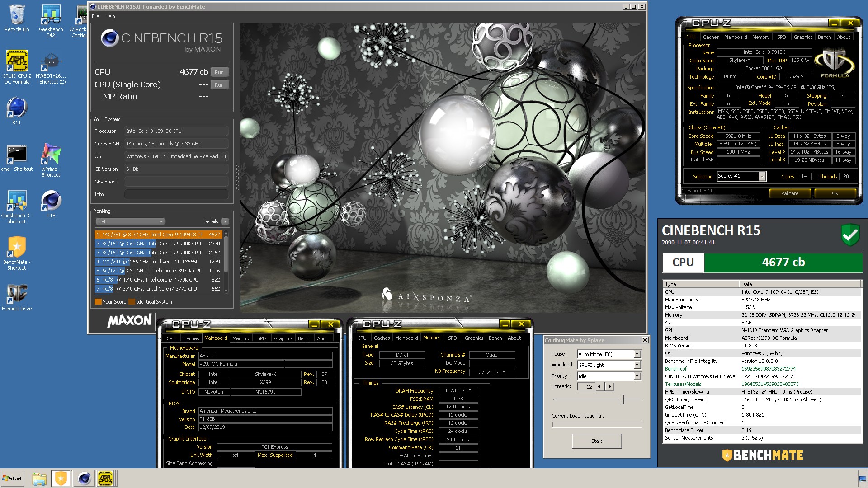Minimize the Memory CPU-Z window
The width and height of the screenshot is (868, 488).
505,324
